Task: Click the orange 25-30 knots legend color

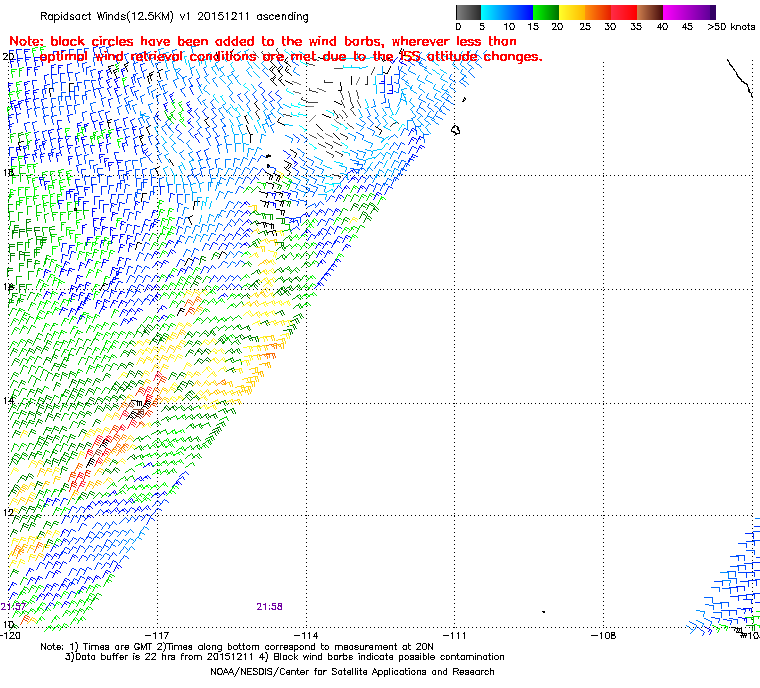Action: tap(598, 12)
